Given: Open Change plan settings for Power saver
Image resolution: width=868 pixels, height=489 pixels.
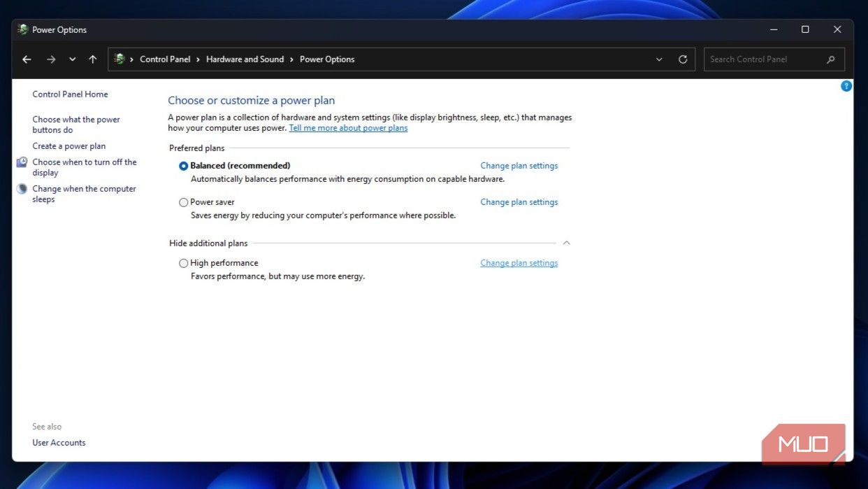Looking at the screenshot, I should pos(519,202).
